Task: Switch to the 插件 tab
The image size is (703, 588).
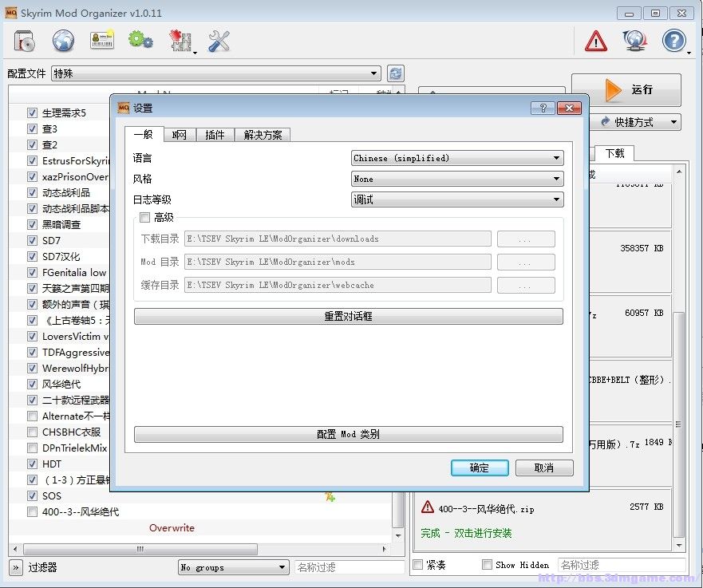Action: [x=215, y=135]
